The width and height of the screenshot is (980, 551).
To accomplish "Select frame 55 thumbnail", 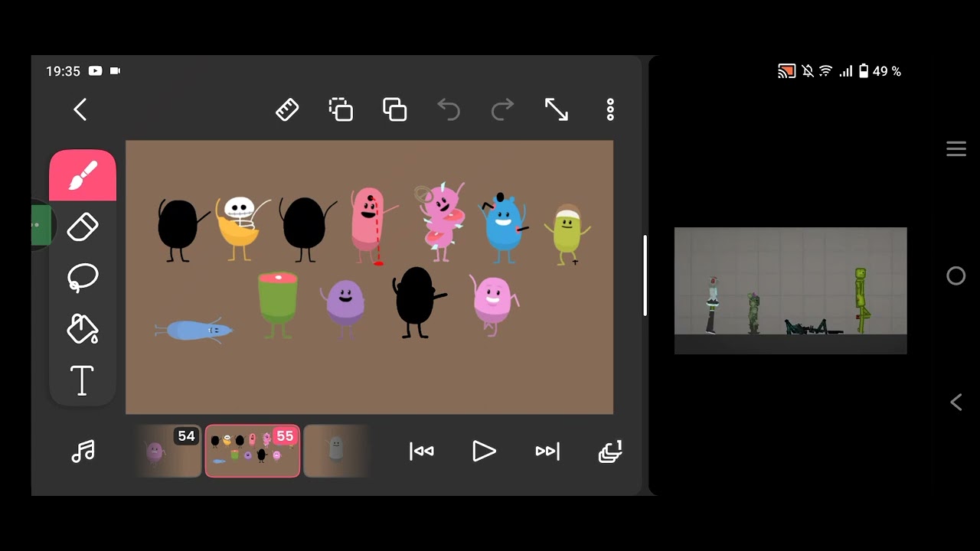I will (x=252, y=452).
